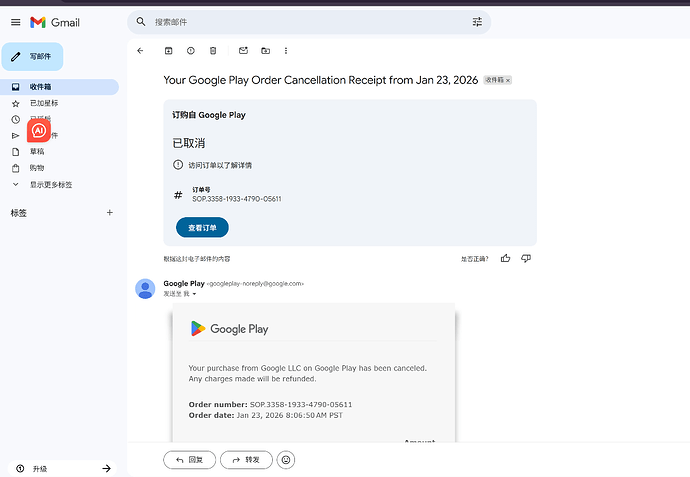Open the 已加星标 starred folder

[44, 103]
